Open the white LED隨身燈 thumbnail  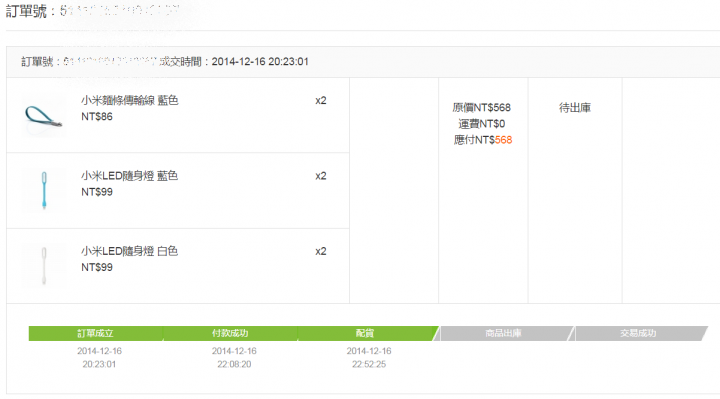[44, 266]
